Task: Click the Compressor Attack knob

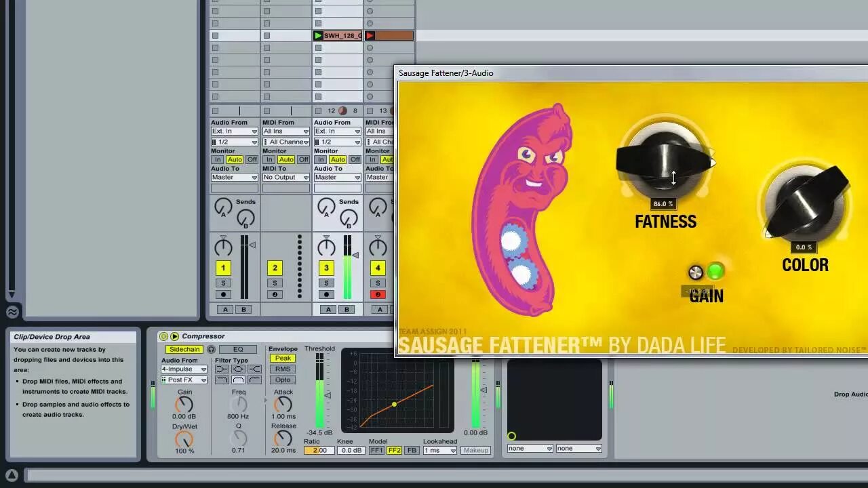Action: coord(283,405)
